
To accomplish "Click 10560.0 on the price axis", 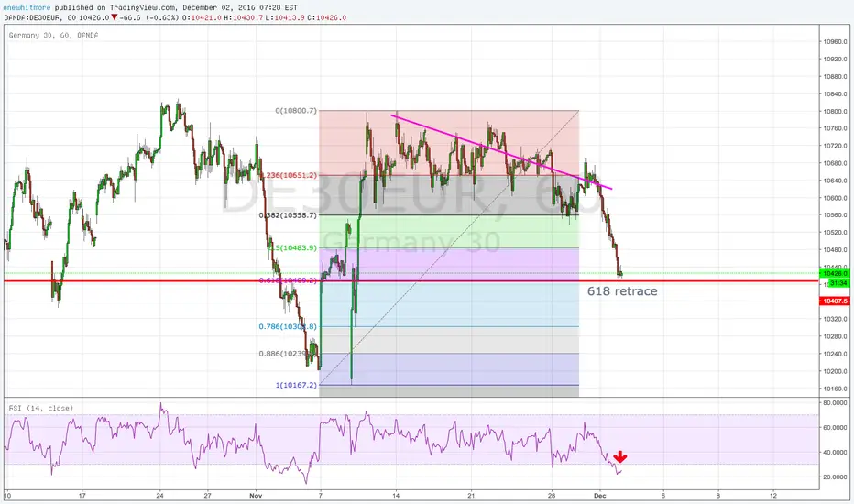I will tap(835, 215).
